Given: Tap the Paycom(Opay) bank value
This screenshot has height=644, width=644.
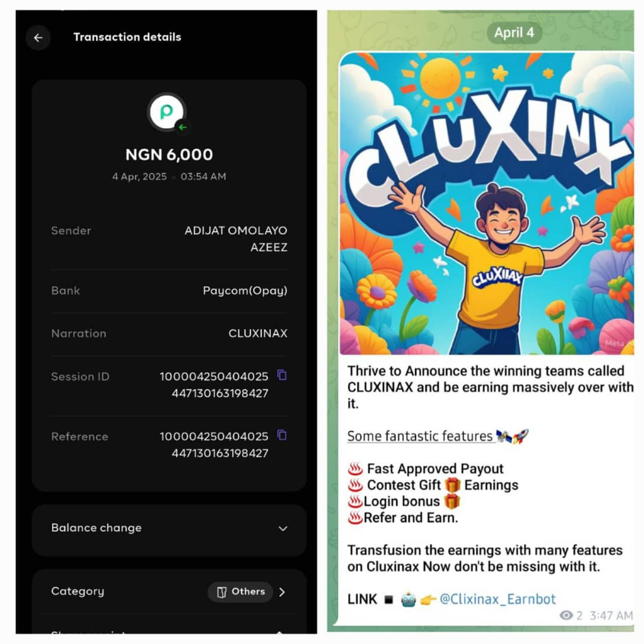Looking at the screenshot, I should click(245, 291).
